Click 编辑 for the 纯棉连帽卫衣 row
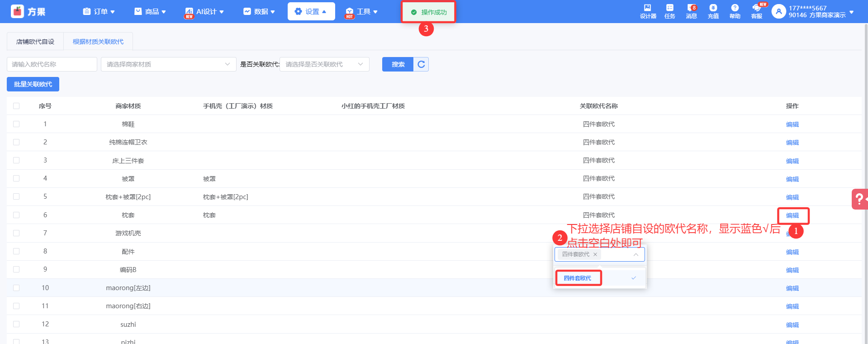868x344 pixels. [792, 143]
